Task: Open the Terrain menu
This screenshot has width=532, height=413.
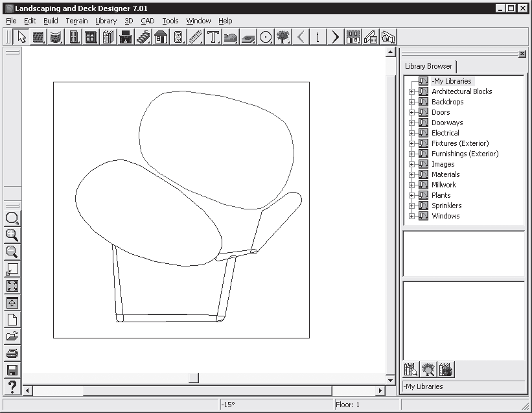Action: pos(76,21)
